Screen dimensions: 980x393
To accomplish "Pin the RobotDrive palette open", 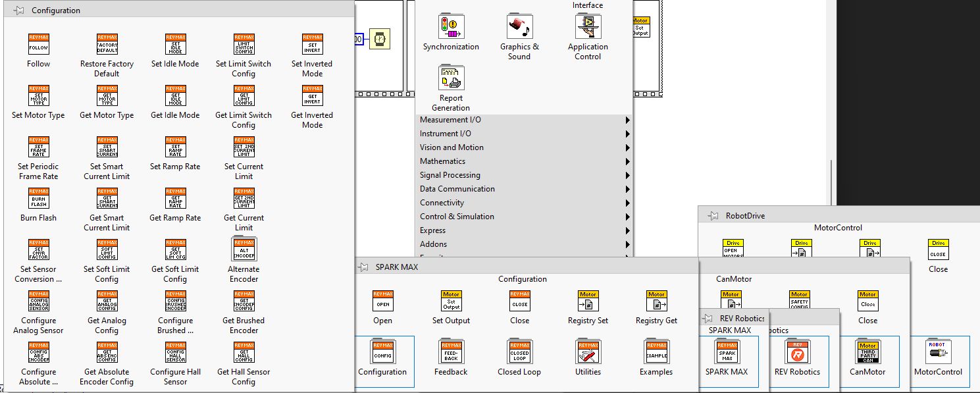I will pyautogui.click(x=713, y=216).
